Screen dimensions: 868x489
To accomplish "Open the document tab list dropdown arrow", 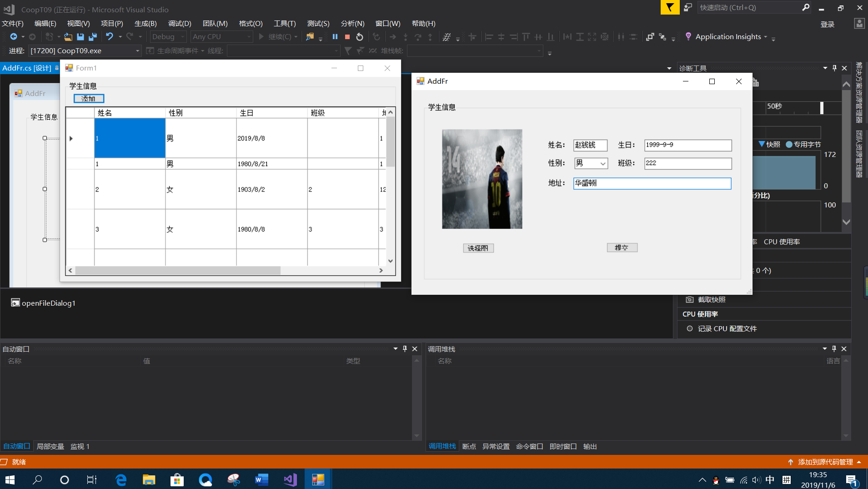I will [669, 68].
